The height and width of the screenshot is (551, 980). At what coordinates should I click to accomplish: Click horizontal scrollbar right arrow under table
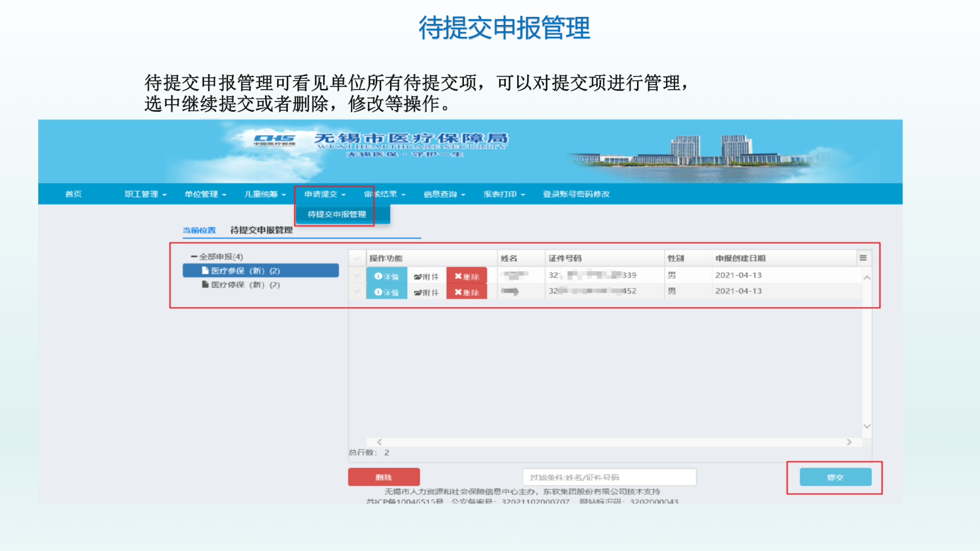(x=849, y=442)
